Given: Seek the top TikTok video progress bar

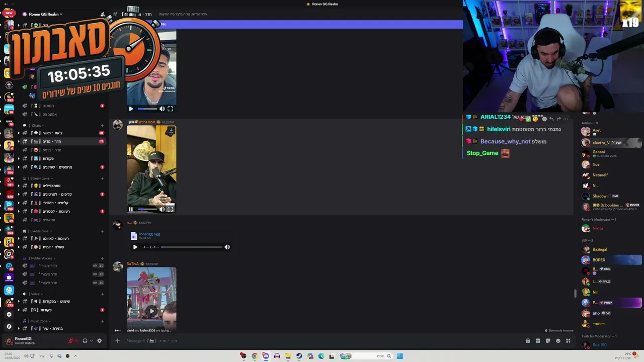Looking at the screenshot, I should coord(147,109).
